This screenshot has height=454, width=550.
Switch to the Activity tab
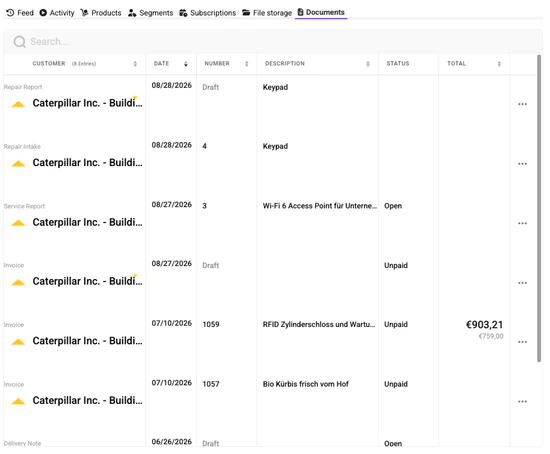pyautogui.click(x=57, y=13)
